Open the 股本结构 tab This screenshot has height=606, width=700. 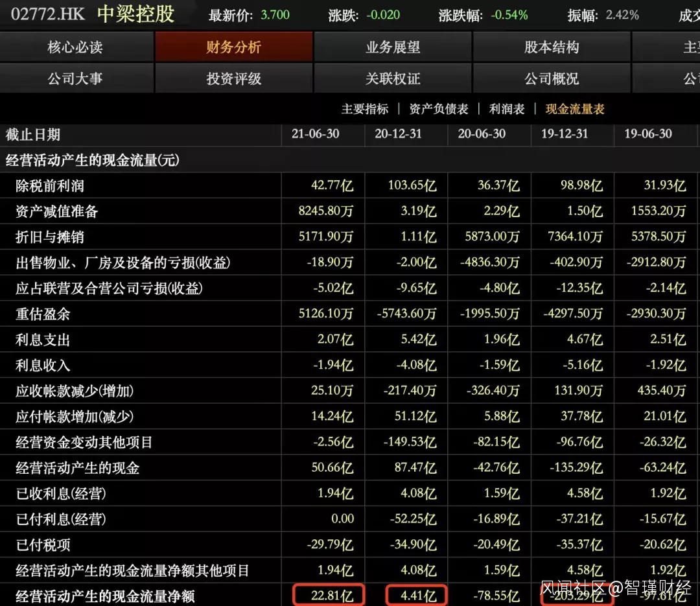point(552,47)
